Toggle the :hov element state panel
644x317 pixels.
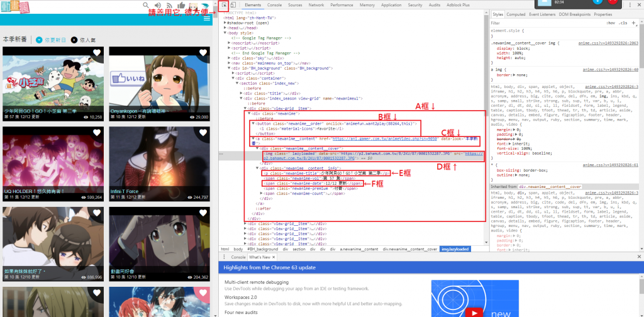tap(611, 23)
